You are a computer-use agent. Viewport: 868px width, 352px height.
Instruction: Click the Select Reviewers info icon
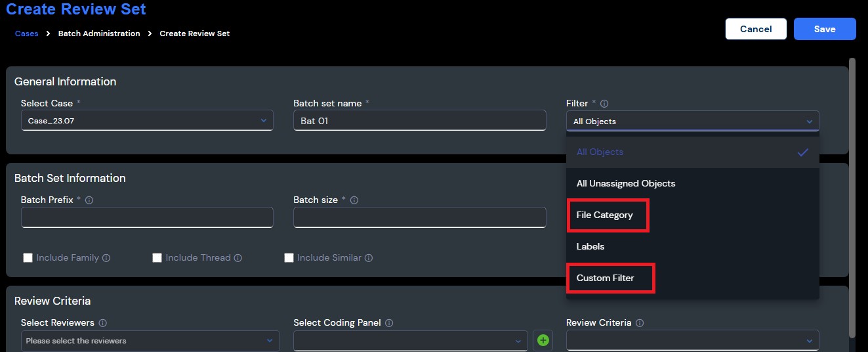pyautogui.click(x=103, y=323)
